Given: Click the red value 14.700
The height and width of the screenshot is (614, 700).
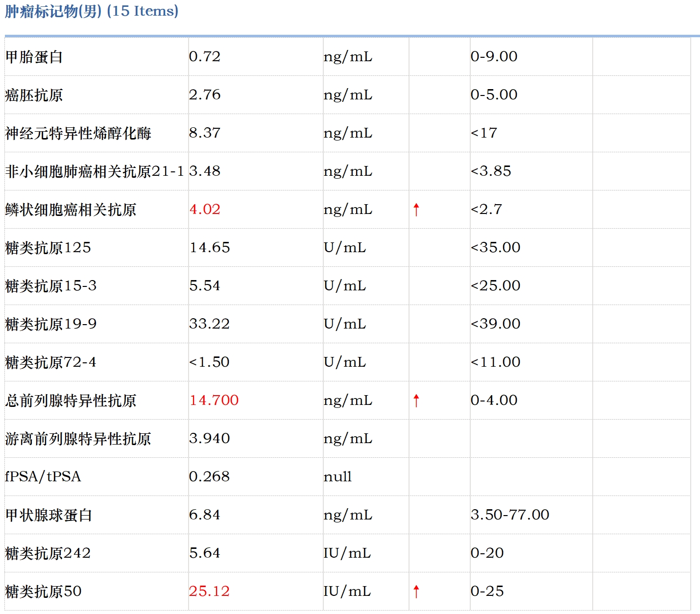Looking at the screenshot, I should 214,400.
